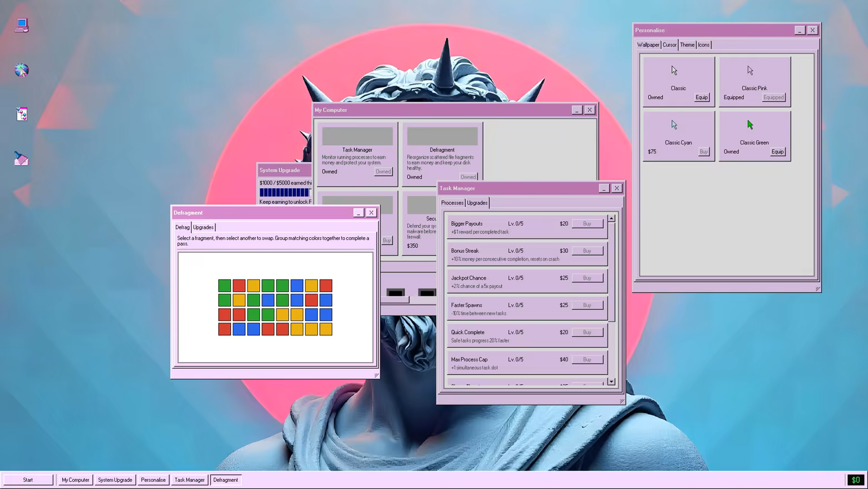This screenshot has height=489, width=868.
Task: Select the Classic Pink cursor preview arrow
Action: (x=750, y=71)
